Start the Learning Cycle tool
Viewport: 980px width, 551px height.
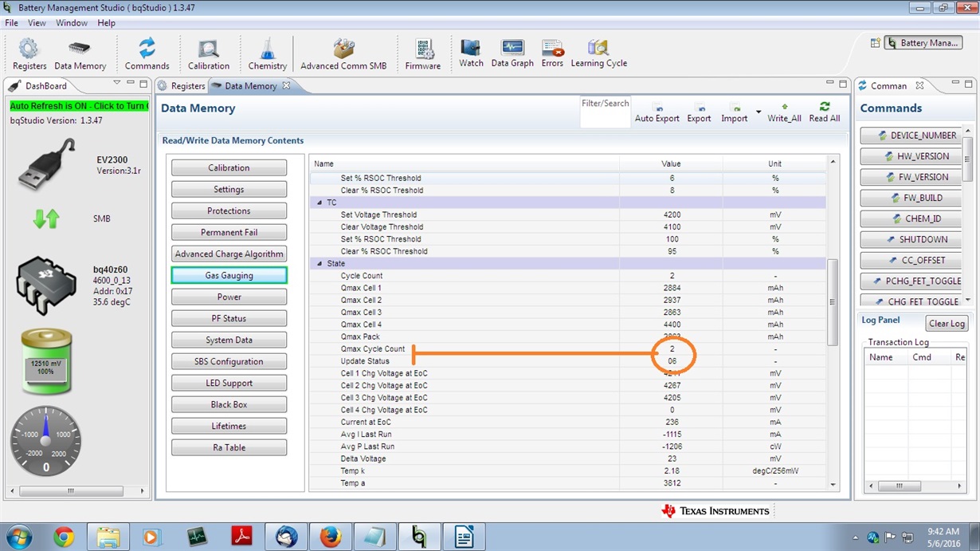tap(598, 53)
